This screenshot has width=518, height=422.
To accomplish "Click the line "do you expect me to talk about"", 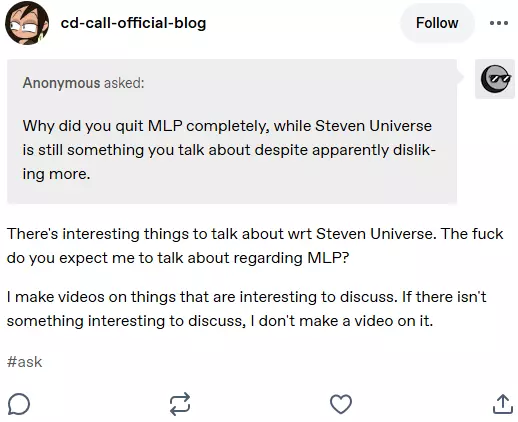I will pos(178,258).
